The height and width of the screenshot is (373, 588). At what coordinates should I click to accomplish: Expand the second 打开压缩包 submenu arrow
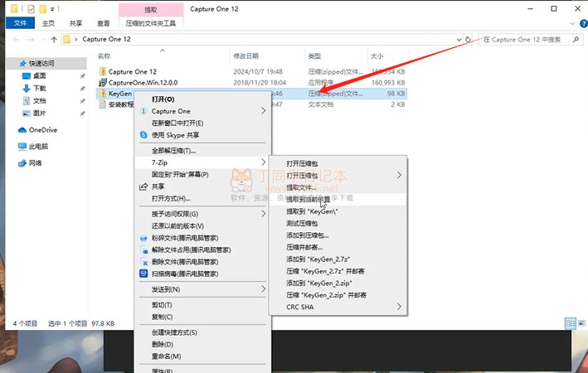(399, 175)
